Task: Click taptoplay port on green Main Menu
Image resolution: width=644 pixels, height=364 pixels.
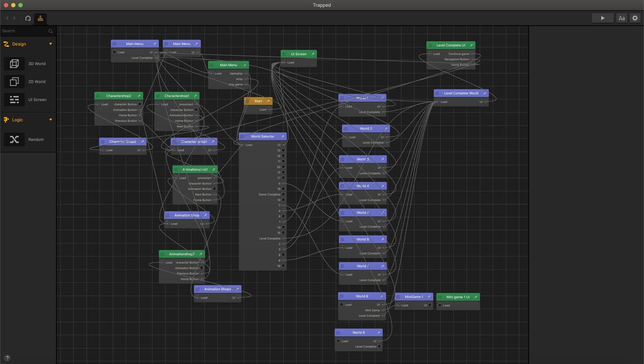Action: coord(246,73)
